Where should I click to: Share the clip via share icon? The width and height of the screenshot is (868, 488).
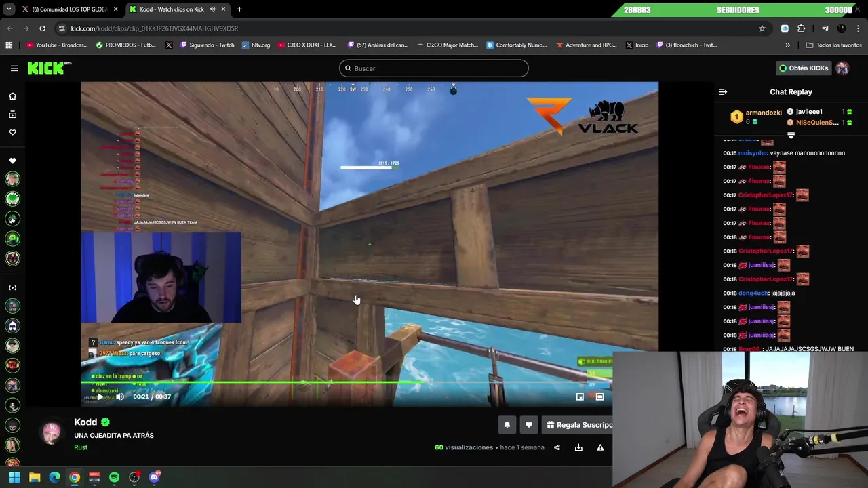tap(557, 447)
